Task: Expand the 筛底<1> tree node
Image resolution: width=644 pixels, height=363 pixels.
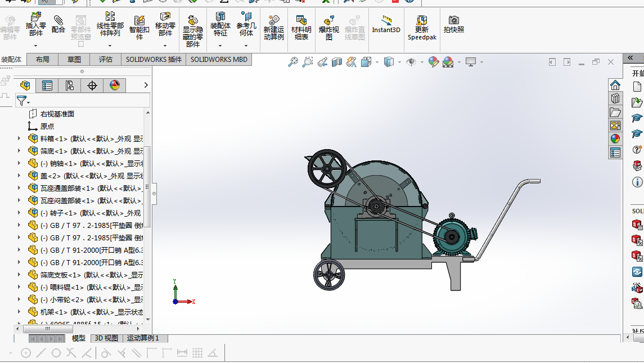Action: pyautogui.click(x=19, y=151)
